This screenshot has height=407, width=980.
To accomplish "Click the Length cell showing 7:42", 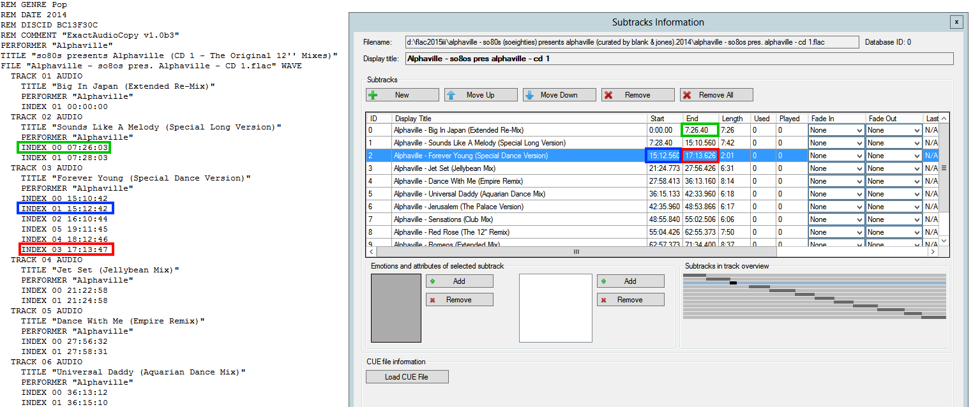I will coord(734,143).
